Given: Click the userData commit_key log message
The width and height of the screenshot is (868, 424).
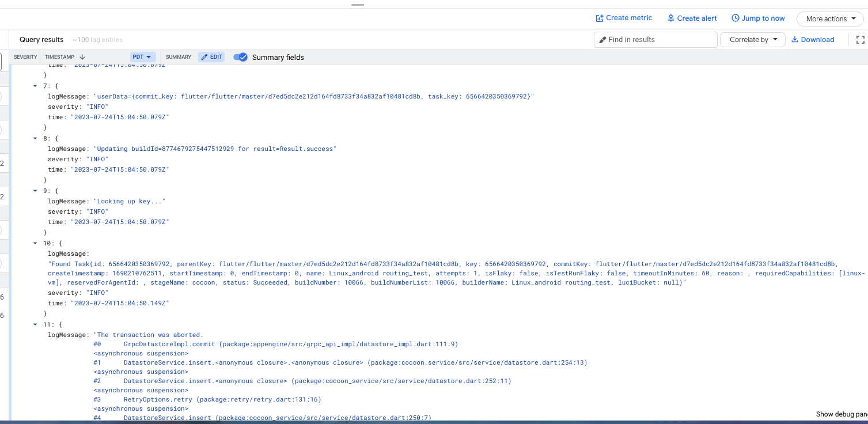Looking at the screenshot, I should pos(314,96).
